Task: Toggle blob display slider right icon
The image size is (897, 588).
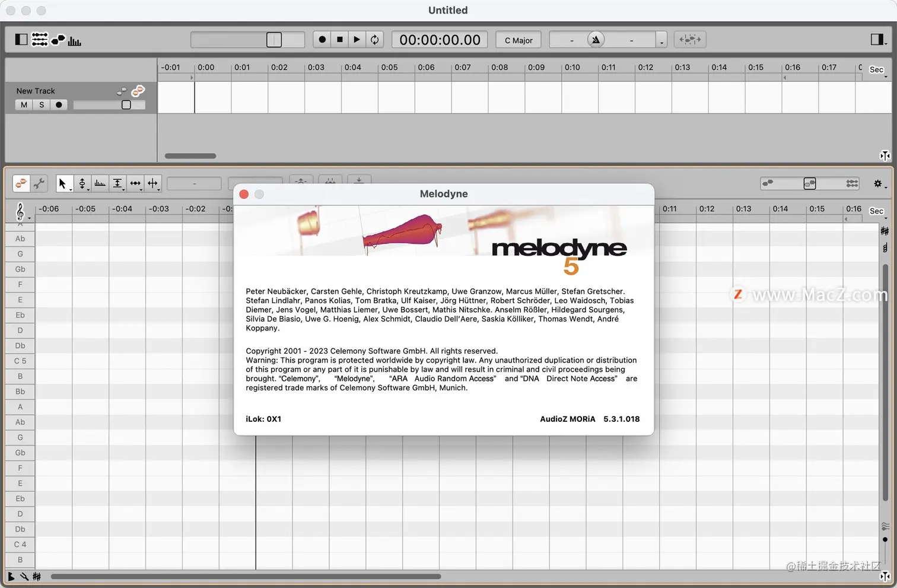Action: 852,183
